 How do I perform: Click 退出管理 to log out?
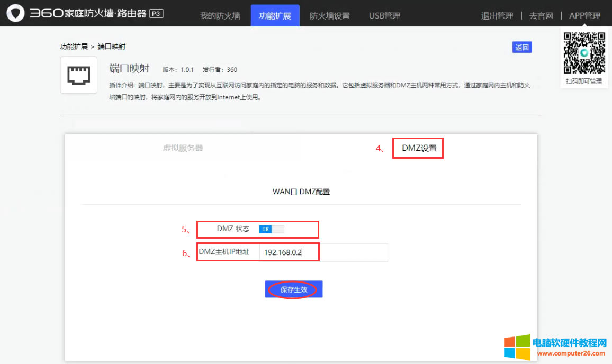coord(497,15)
